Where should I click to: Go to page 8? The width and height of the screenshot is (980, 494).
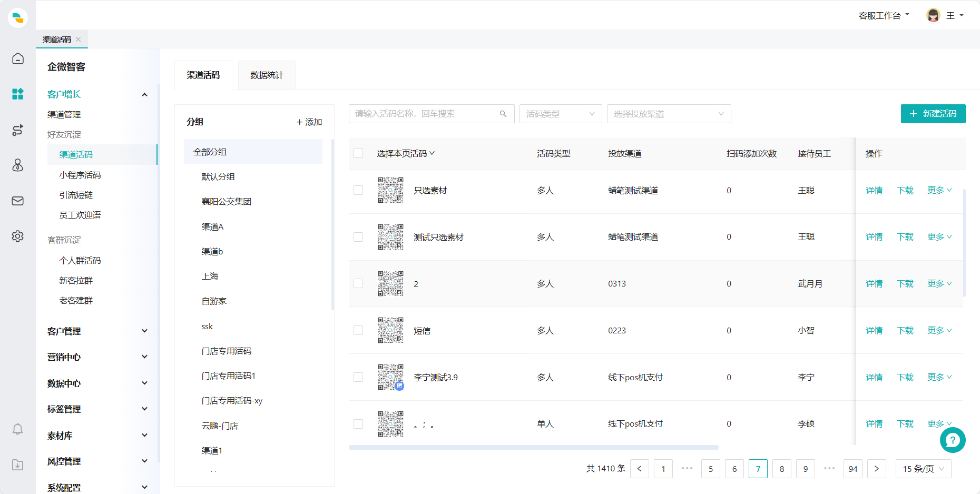point(782,469)
